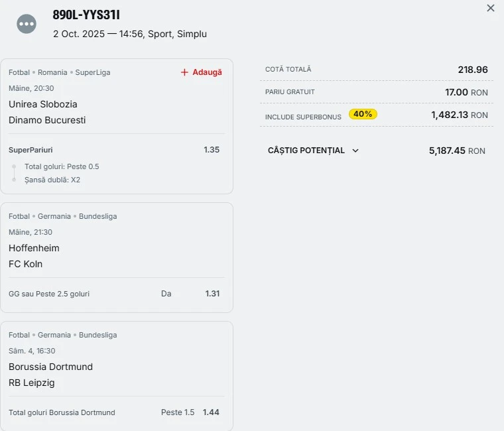
Task: Click the yellow 40% Superbonus badge
Action: [363, 114]
